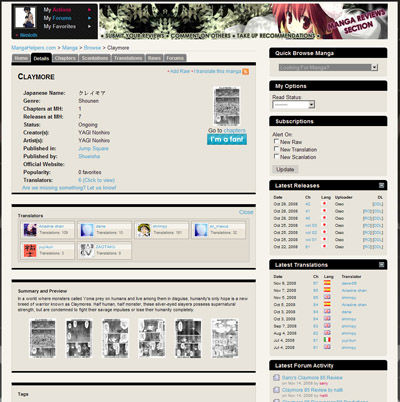Click the red kanji avatar in Translators

tap(30, 250)
